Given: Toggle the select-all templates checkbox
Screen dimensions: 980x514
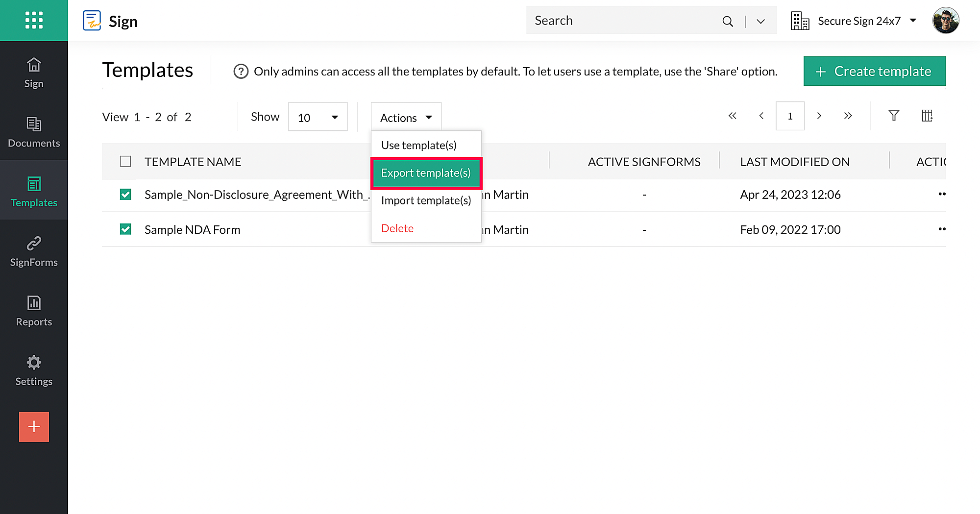Looking at the screenshot, I should [125, 162].
